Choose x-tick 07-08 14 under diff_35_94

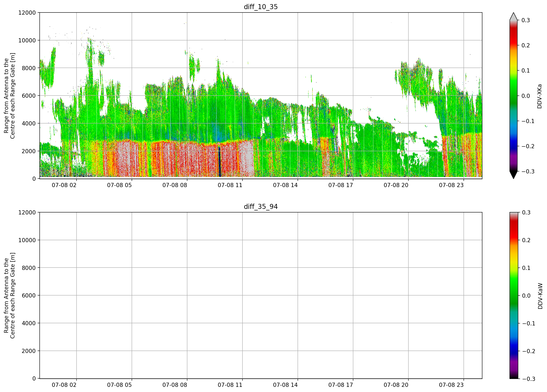point(285,385)
